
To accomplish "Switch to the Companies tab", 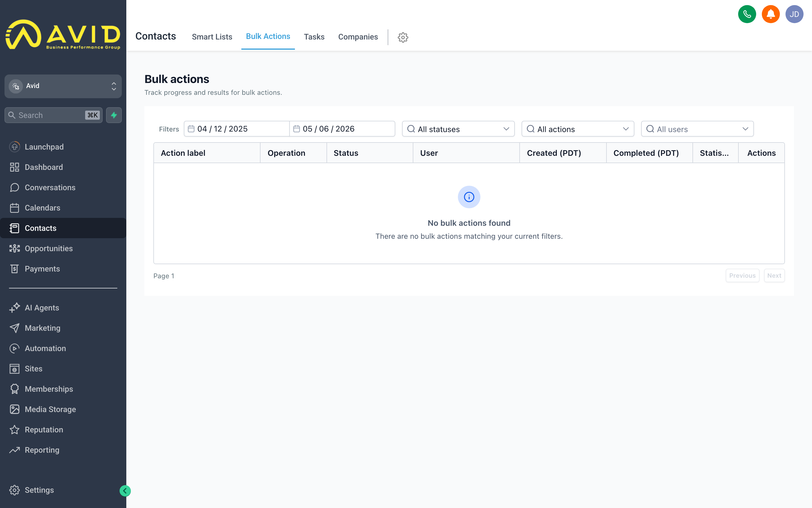I will coord(358,37).
